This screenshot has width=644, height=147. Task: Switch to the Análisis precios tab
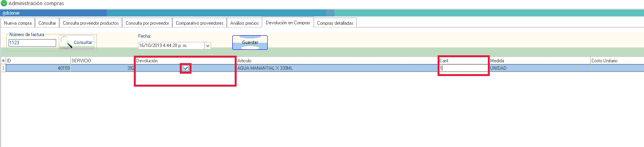pos(244,23)
